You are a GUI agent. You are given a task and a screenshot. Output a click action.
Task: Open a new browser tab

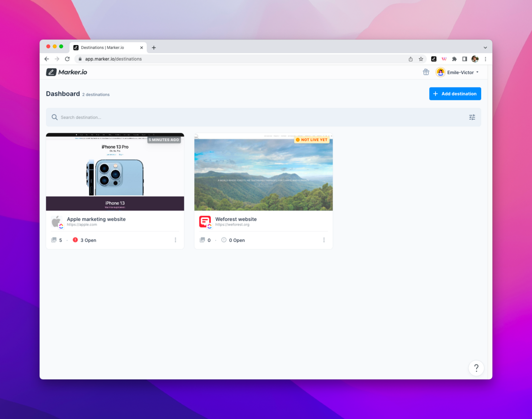154,48
